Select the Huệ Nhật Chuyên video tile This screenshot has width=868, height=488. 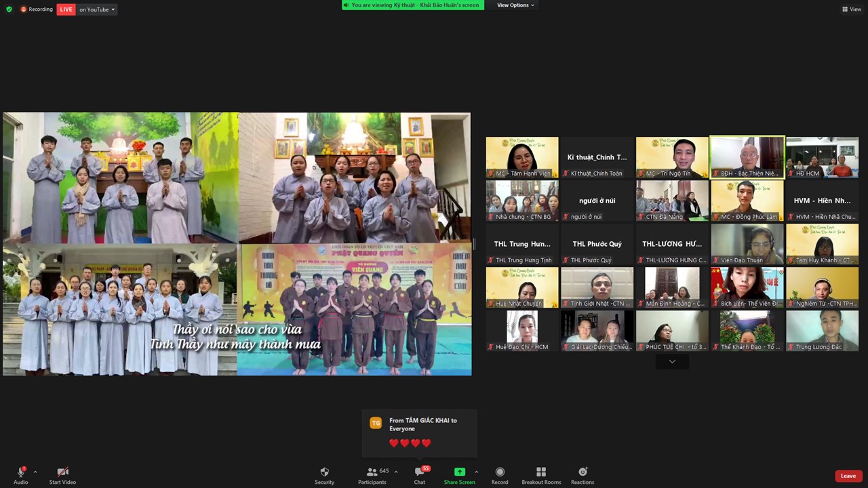pyautogui.click(x=522, y=288)
